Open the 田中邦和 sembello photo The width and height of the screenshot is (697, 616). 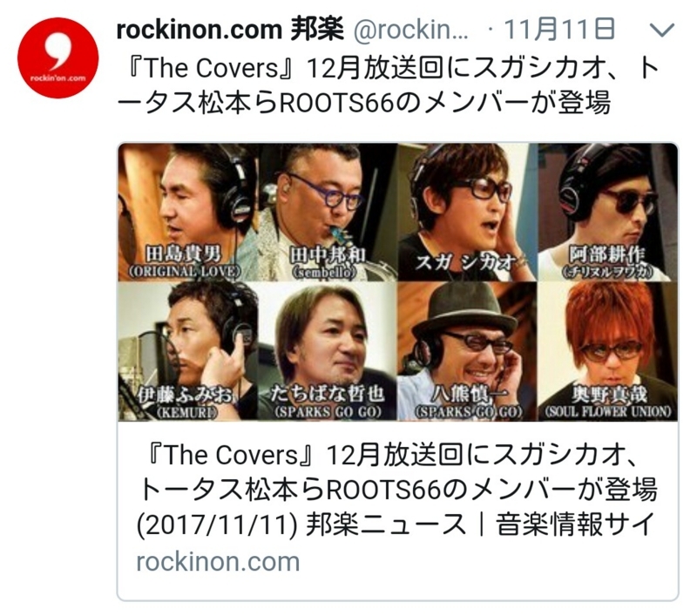[328, 212]
